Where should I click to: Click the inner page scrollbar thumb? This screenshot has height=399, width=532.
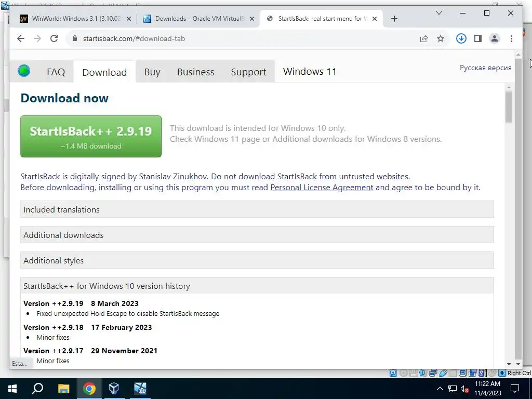tap(509, 107)
